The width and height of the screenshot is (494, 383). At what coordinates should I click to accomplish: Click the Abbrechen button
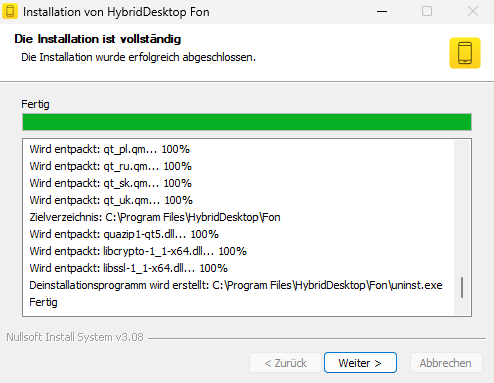pyautogui.click(x=446, y=362)
